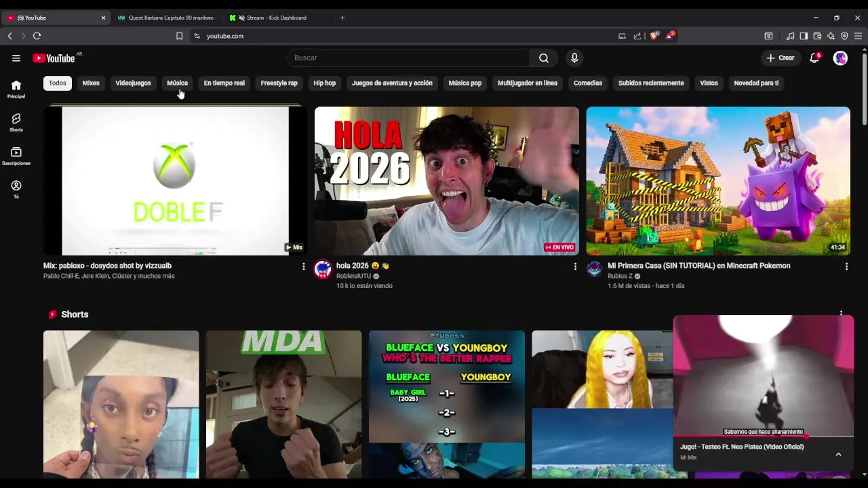Open options for Mi Primera Casa video
Screen dimensions: 868x488
pos(846,266)
